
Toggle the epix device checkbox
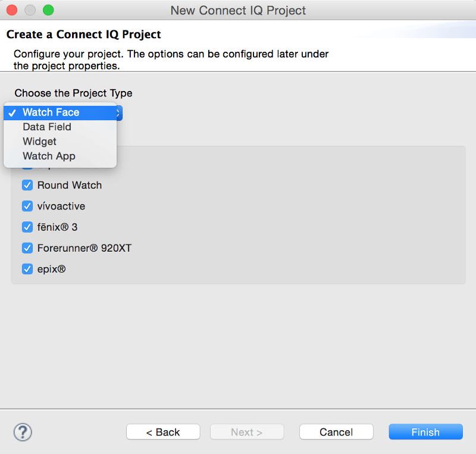pos(27,269)
